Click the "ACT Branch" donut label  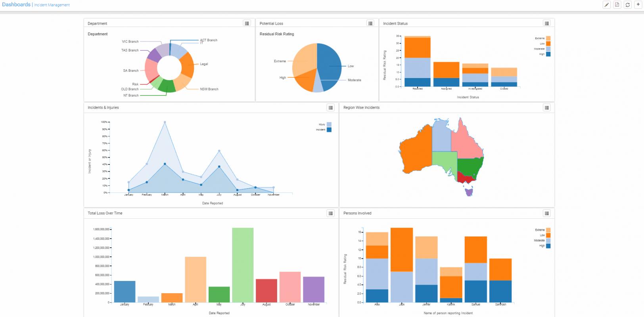point(209,40)
